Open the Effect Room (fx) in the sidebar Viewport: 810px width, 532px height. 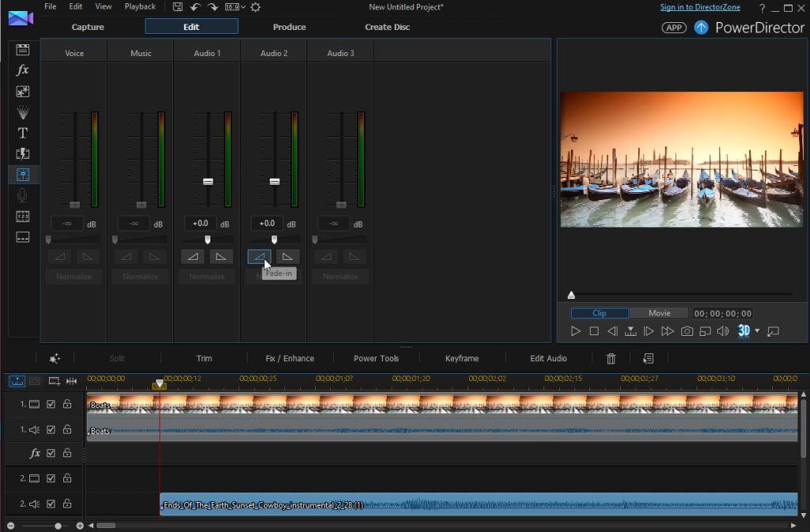point(23,70)
